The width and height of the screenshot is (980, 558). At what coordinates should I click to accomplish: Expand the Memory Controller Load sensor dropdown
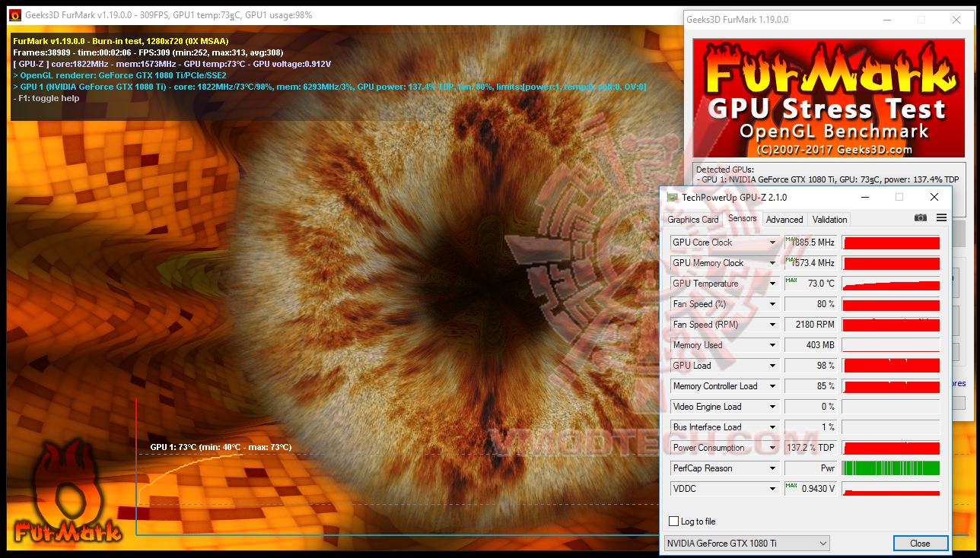pyautogui.click(x=772, y=386)
